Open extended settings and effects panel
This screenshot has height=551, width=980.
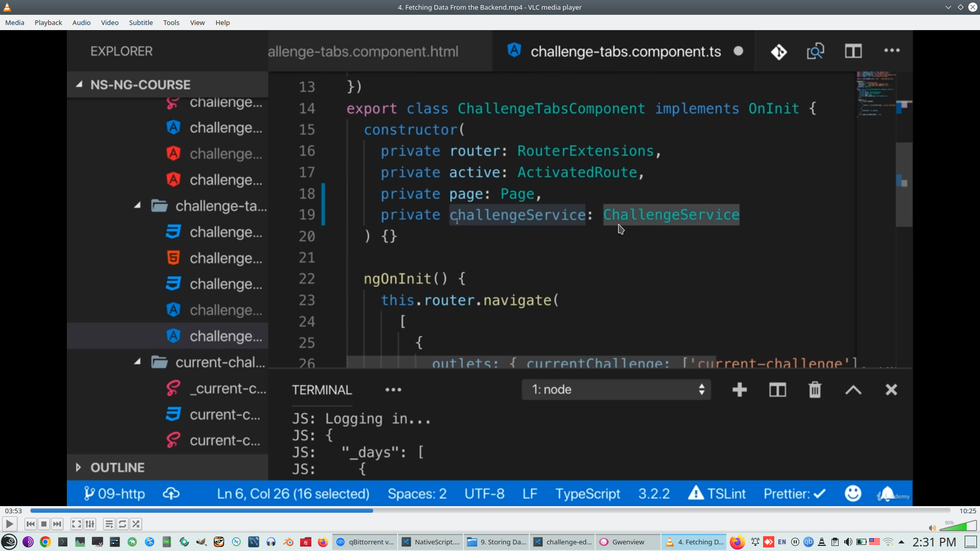pyautogui.click(x=90, y=524)
